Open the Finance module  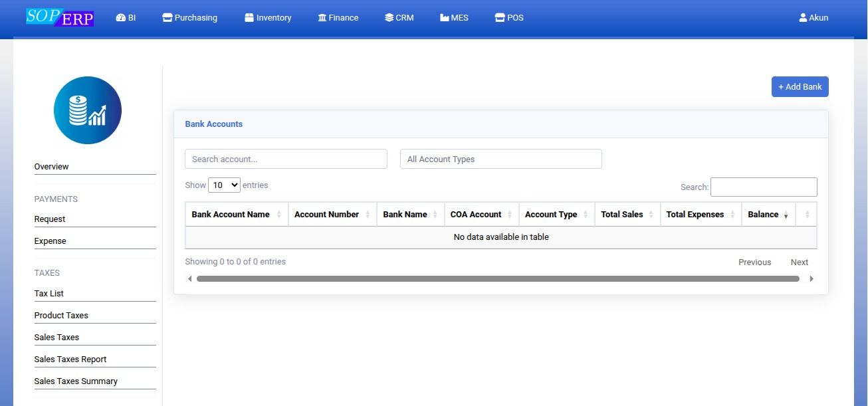338,18
